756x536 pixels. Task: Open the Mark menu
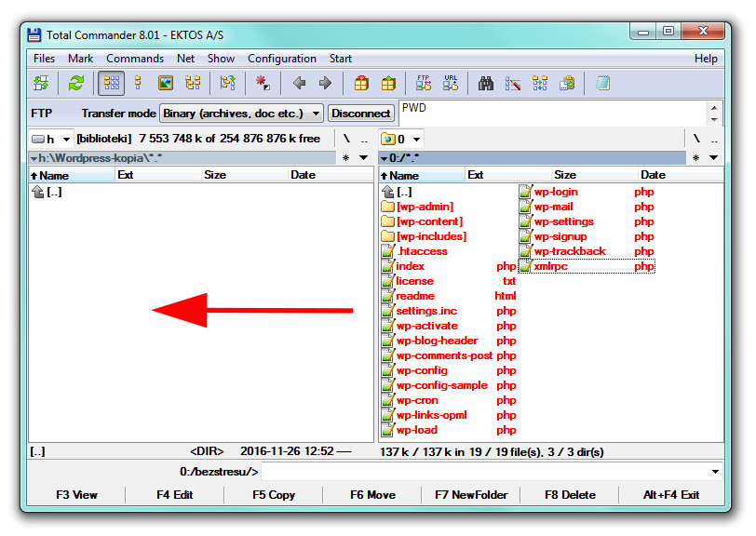coord(80,59)
